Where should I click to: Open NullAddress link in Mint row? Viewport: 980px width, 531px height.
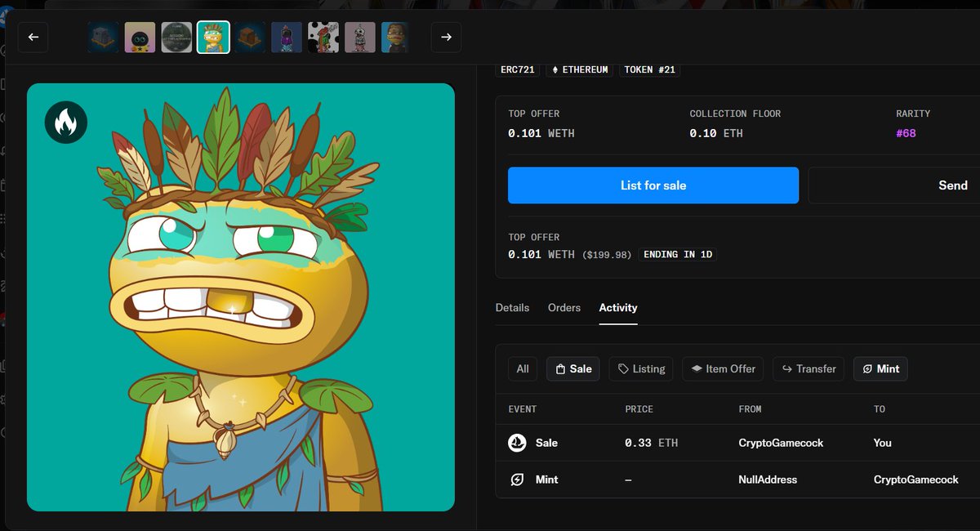click(768, 480)
